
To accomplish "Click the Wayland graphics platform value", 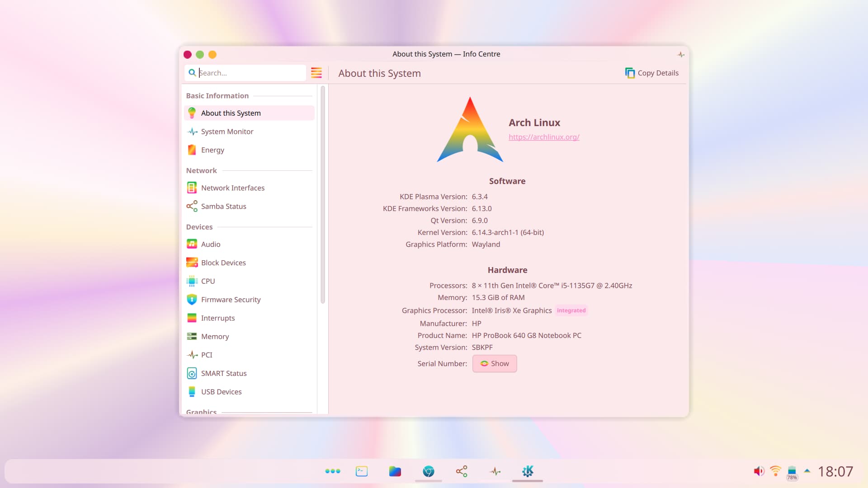I will coord(486,244).
